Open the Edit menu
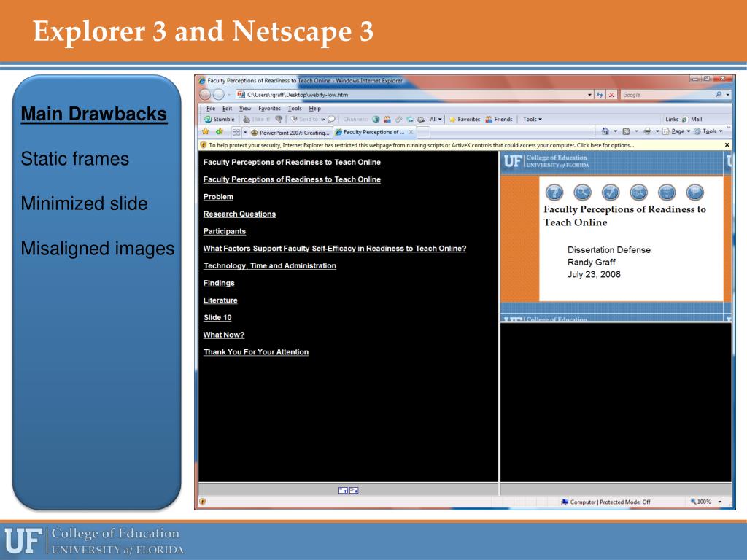 [228, 108]
